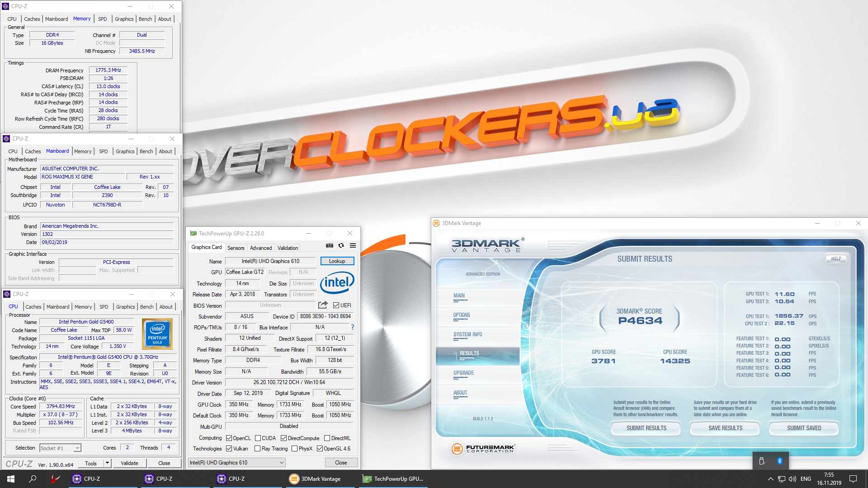Open the notification center icon
868x488 pixels.
tap(853, 479)
